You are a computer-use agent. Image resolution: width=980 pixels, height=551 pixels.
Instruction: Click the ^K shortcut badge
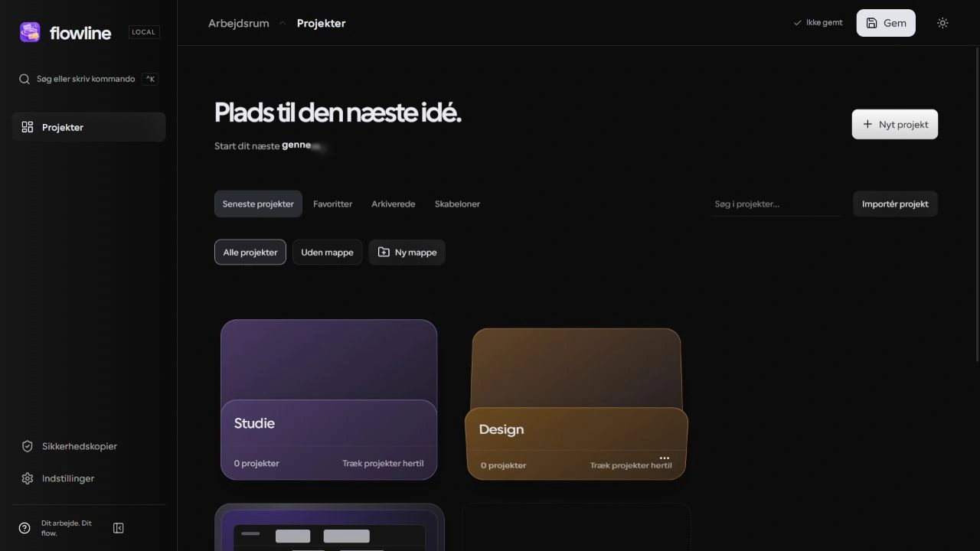pyautogui.click(x=150, y=79)
